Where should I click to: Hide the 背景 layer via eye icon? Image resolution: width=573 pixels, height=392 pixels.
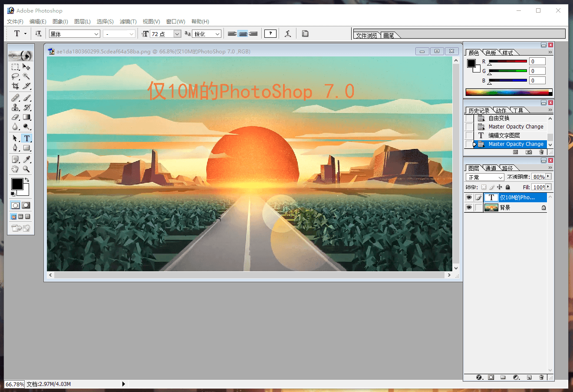click(x=469, y=208)
